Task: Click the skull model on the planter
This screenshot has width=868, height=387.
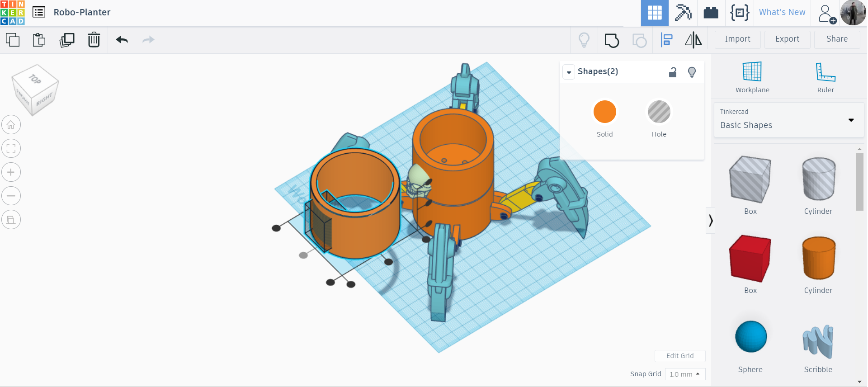Action: point(418,182)
